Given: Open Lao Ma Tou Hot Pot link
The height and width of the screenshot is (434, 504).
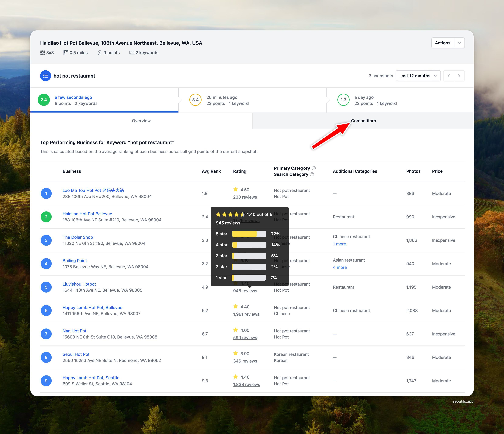Looking at the screenshot, I should click(x=93, y=190).
